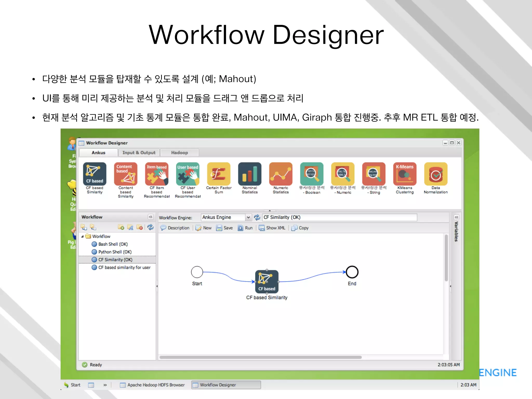The image size is (532, 399).
Task: Switch to the Input & Output tab
Action: [139, 153]
